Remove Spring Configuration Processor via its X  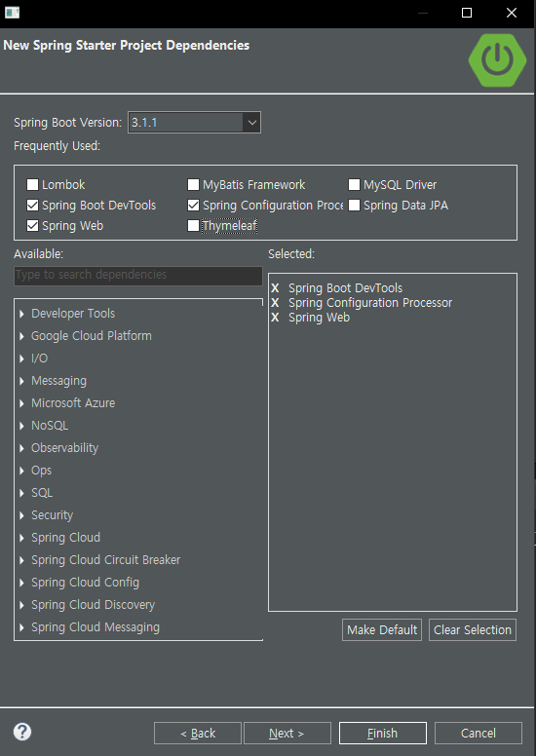pyautogui.click(x=275, y=303)
